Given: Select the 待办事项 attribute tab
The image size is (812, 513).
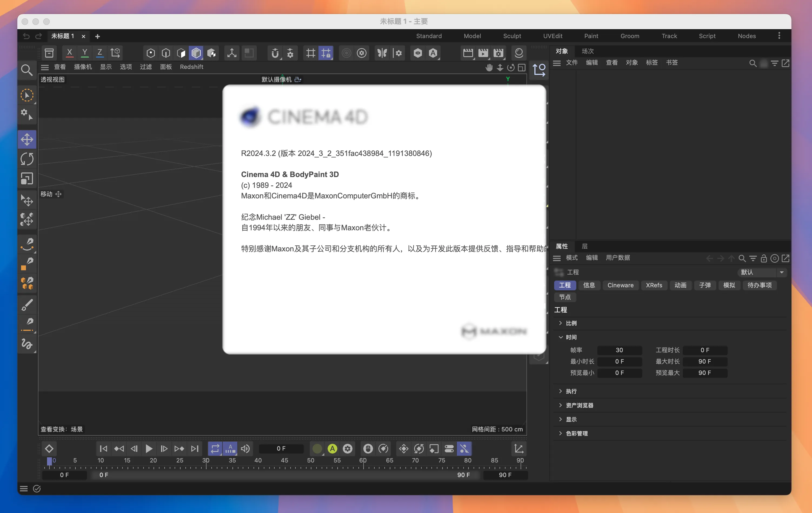Looking at the screenshot, I should 759,285.
